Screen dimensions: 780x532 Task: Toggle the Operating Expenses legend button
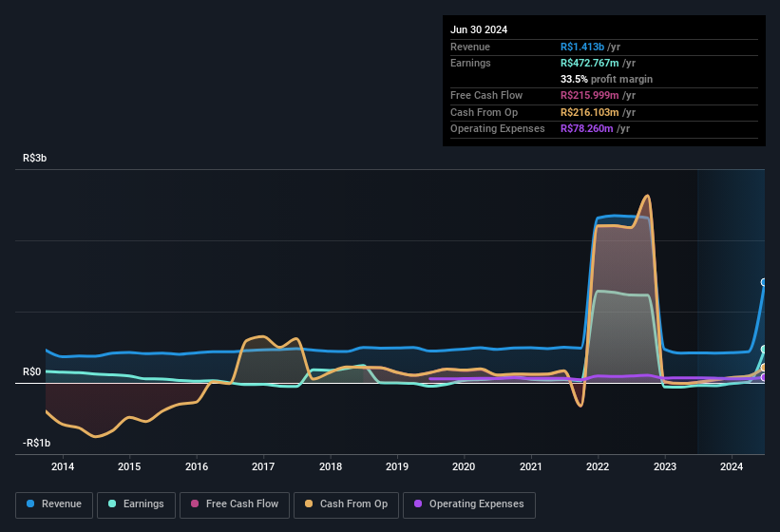(x=468, y=504)
